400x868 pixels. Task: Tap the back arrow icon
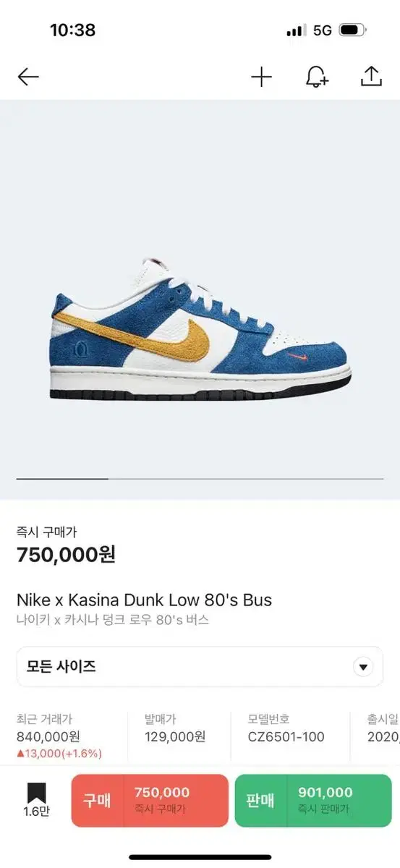coord(28,77)
